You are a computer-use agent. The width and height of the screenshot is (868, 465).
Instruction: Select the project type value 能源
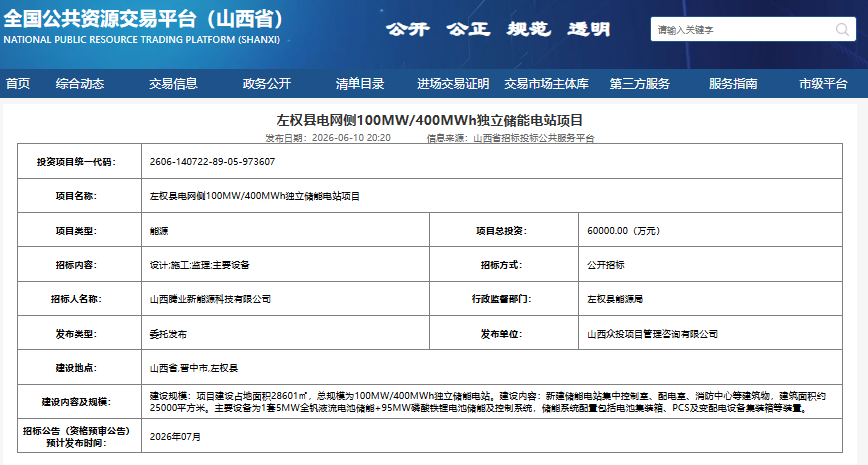point(159,231)
